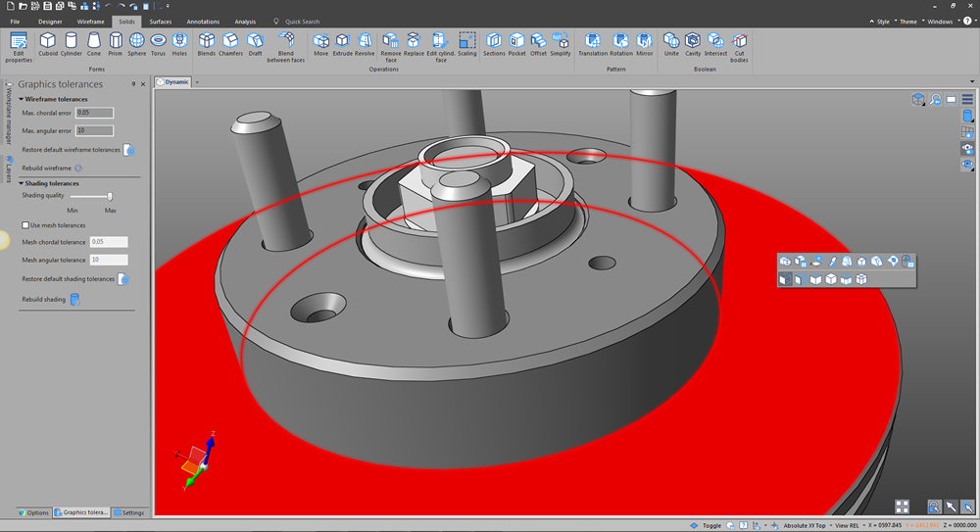
Task: Apply Translation pattern
Action: pos(593,44)
